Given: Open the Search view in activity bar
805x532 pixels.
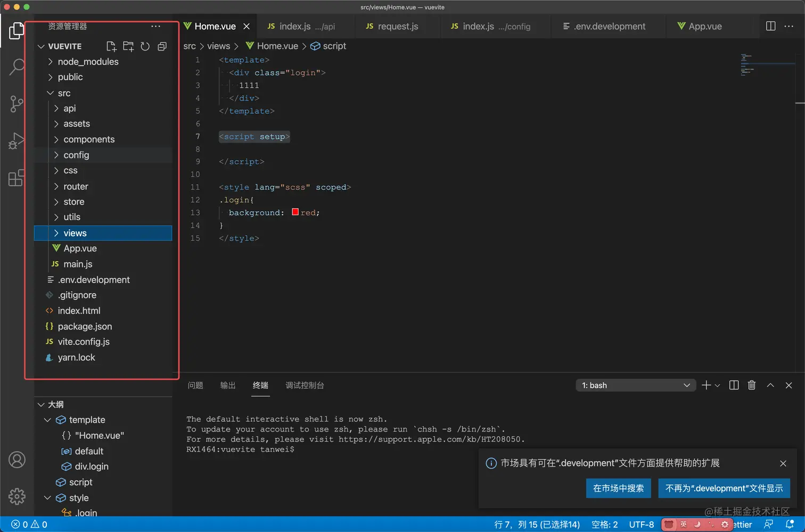Looking at the screenshot, I should tap(17, 67).
